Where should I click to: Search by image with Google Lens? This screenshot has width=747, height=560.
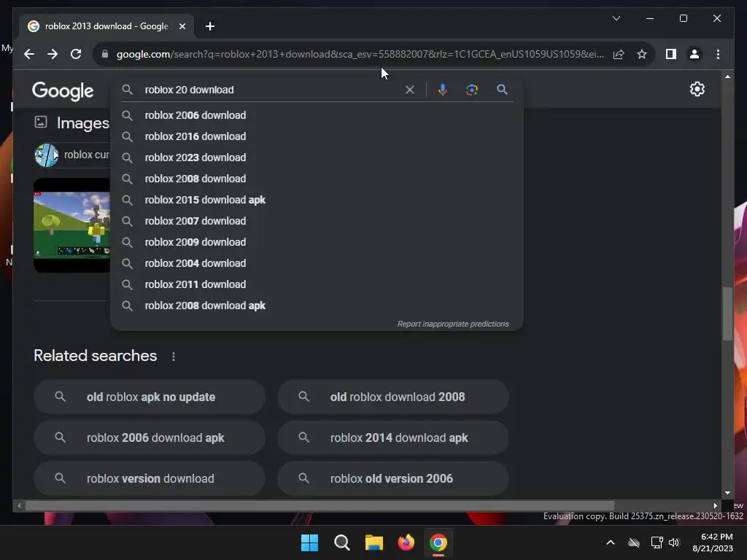(x=472, y=90)
